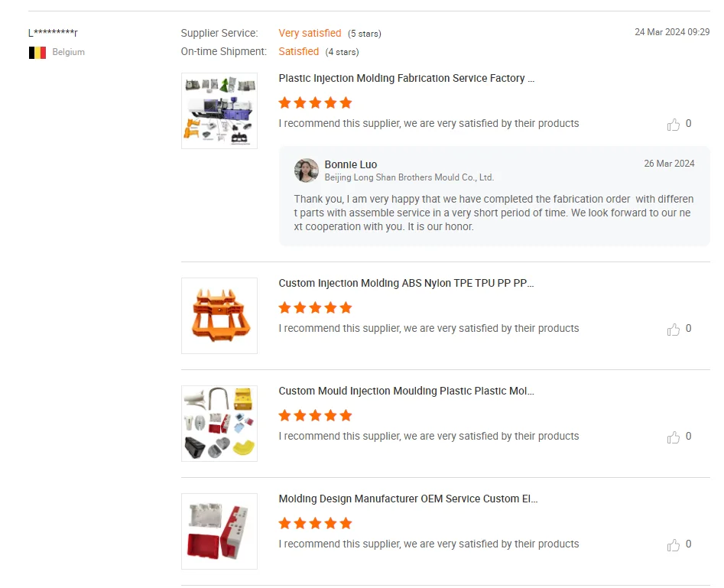Open Custom Mould Injection Moulding Plastic product
The height and width of the screenshot is (588, 724).
pos(406,391)
